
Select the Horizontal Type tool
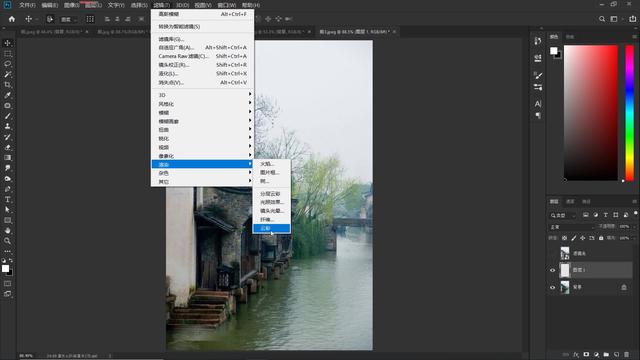7,199
